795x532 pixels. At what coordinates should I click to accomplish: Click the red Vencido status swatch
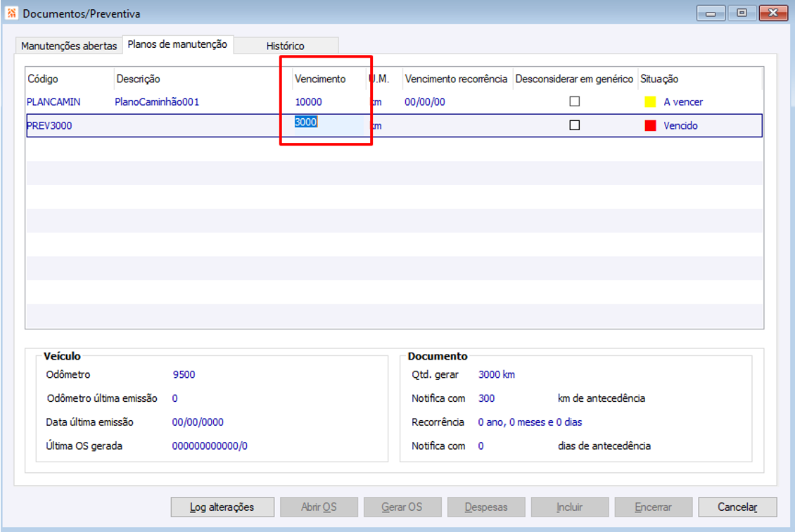pos(650,125)
